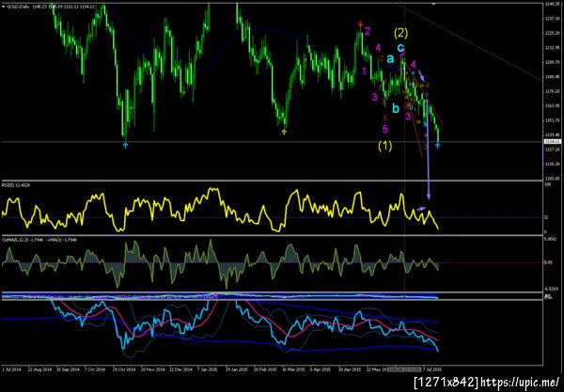Click the 1 Jul 2014 date label
This screenshot has width=564, height=392.
click(12, 369)
